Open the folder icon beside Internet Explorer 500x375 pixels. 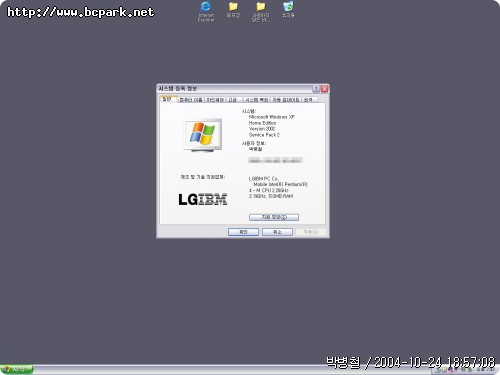[x=233, y=9]
